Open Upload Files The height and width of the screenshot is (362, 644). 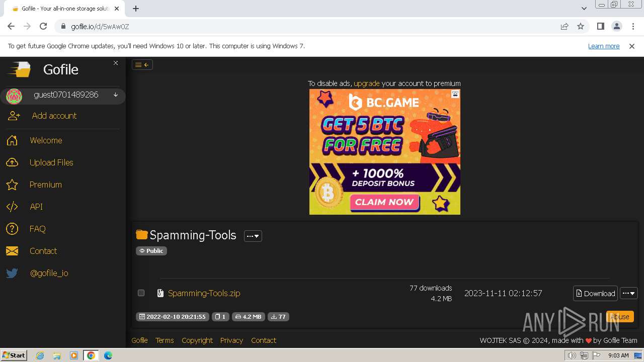51,162
